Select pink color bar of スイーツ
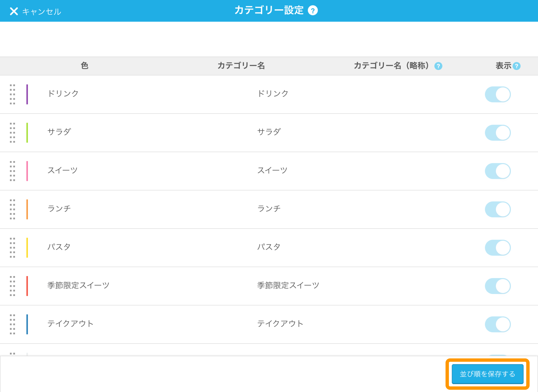Viewport: 538px width, 392px height. click(x=27, y=171)
